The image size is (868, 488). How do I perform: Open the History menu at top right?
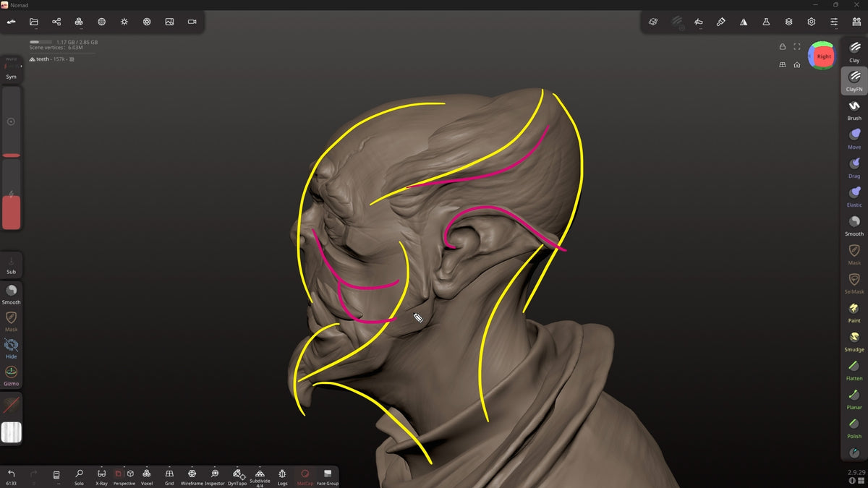(856, 22)
